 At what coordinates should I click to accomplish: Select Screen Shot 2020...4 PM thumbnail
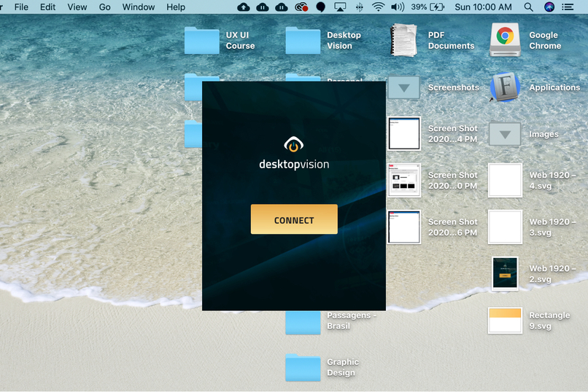tap(404, 133)
